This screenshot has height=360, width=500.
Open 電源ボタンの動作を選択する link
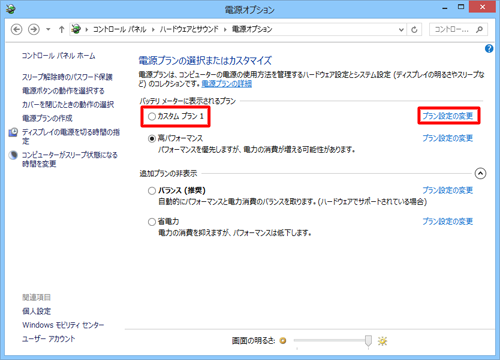(63, 91)
